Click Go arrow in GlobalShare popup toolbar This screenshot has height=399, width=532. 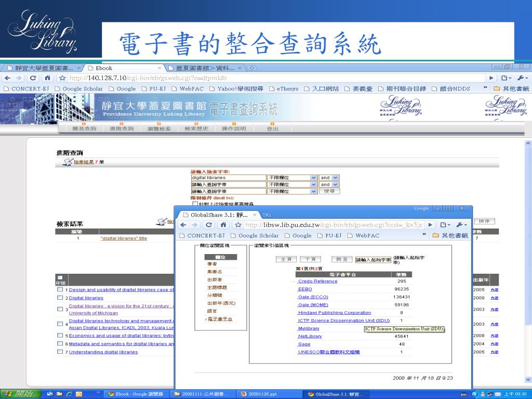(x=430, y=224)
